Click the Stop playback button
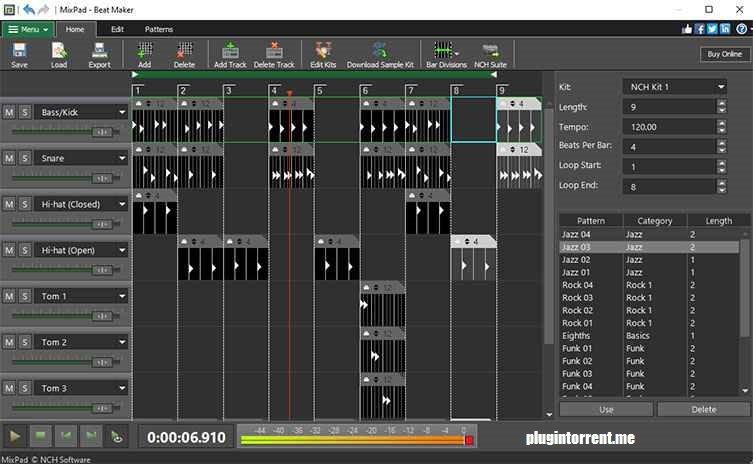The height and width of the screenshot is (464, 753). pyautogui.click(x=40, y=436)
